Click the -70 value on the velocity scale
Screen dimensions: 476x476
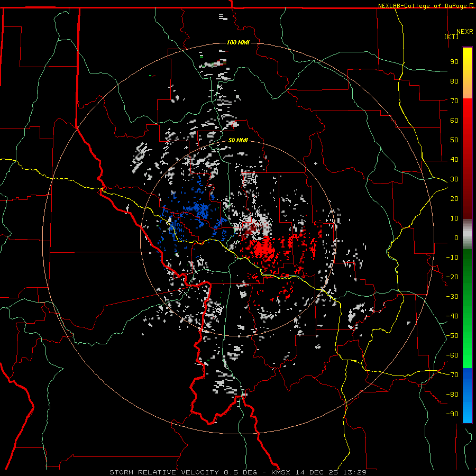tap(452, 375)
